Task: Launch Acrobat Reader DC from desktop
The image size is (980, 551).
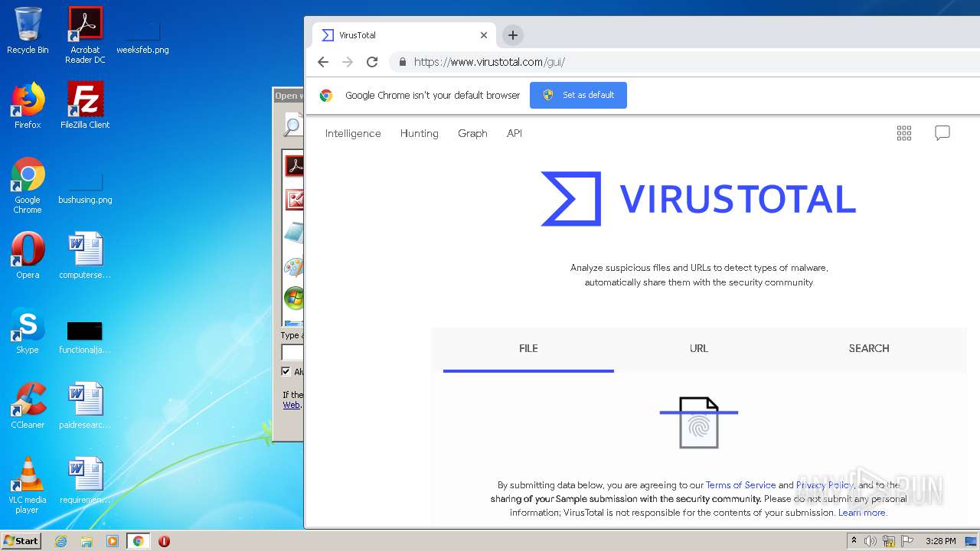Action: pyautogui.click(x=85, y=35)
